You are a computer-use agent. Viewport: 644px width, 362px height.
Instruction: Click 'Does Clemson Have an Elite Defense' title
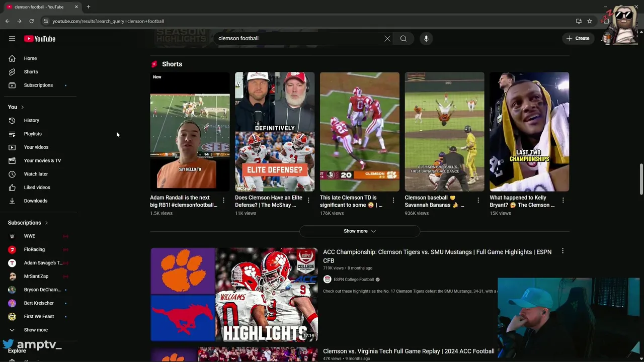[x=269, y=201]
